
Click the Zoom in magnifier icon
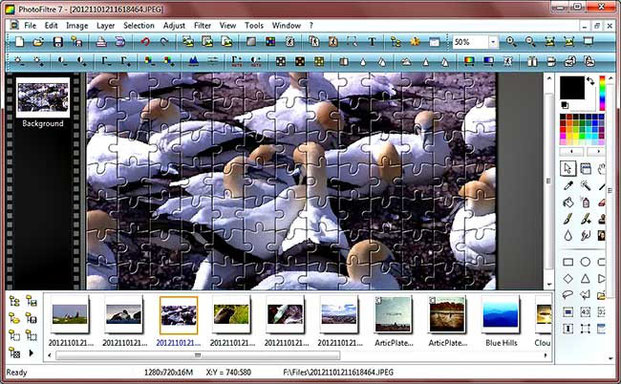tap(511, 42)
